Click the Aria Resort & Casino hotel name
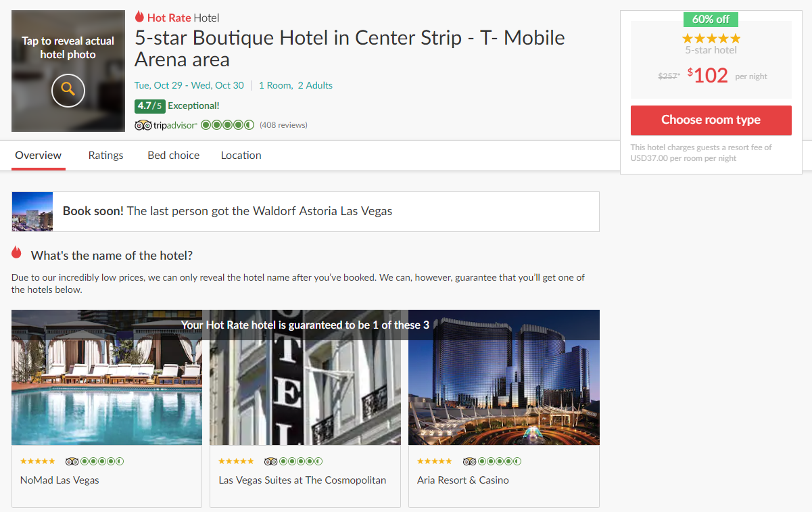 [x=463, y=480]
